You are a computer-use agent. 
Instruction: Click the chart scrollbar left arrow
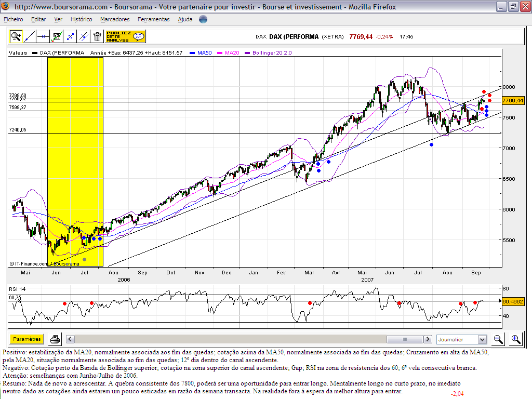click(70, 339)
